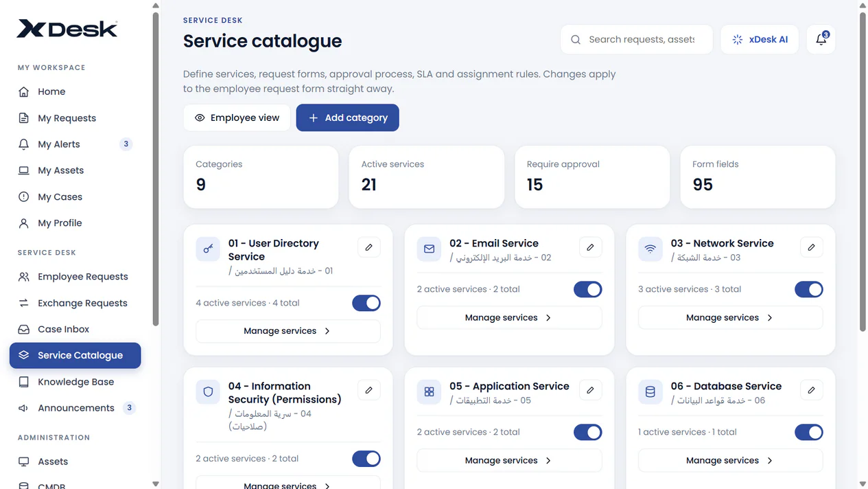Click the My Assets laptop icon

pyautogui.click(x=24, y=170)
